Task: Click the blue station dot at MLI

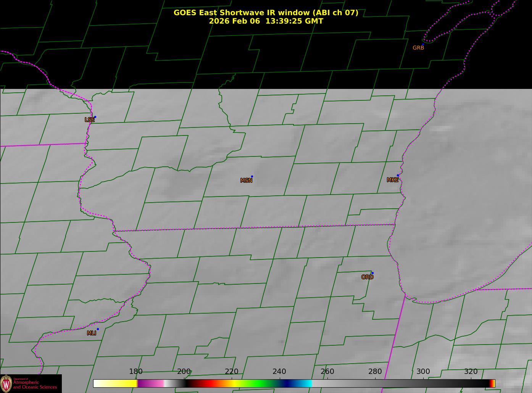Action: (98, 329)
